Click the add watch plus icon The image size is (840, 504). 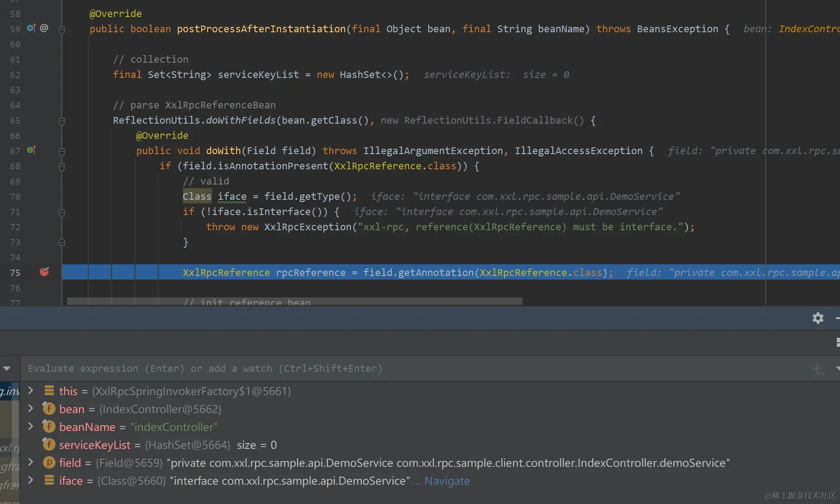(x=818, y=369)
